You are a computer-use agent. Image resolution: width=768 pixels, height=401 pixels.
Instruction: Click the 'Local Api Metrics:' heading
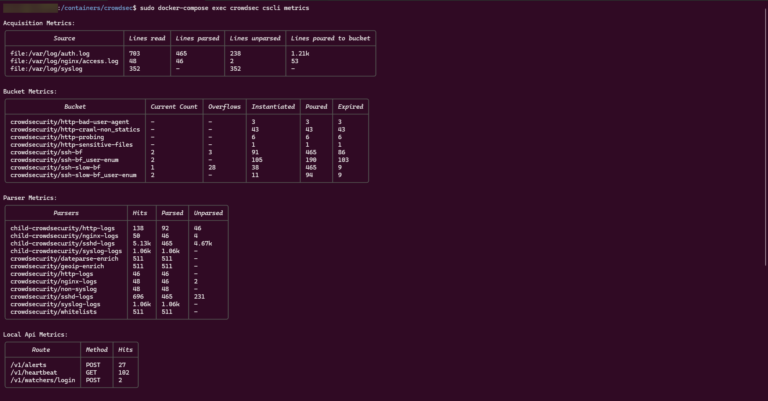pyautogui.click(x=35, y=335)
